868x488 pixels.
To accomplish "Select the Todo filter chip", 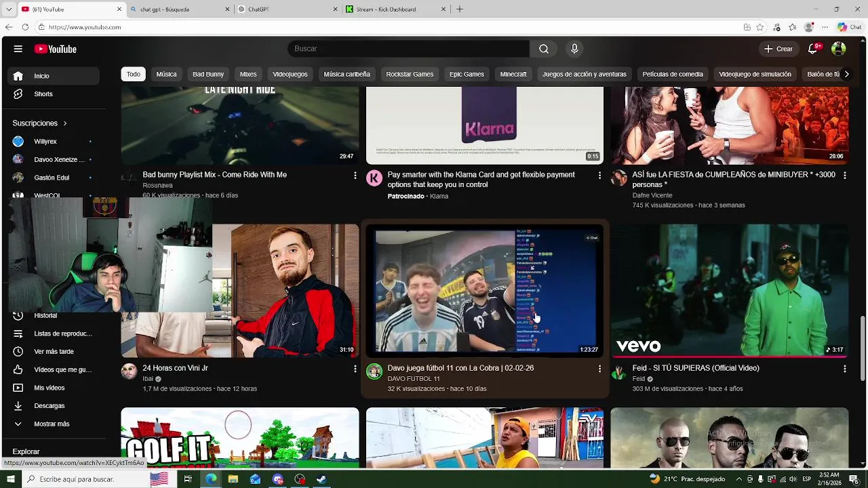I will 134,74.
